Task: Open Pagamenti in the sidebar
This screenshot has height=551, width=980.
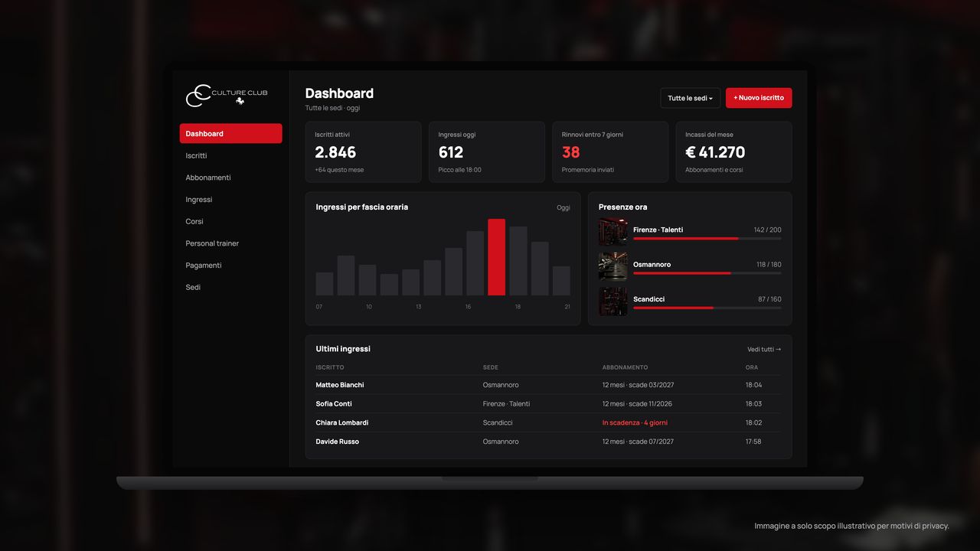Action: click(x=204, y=266)
